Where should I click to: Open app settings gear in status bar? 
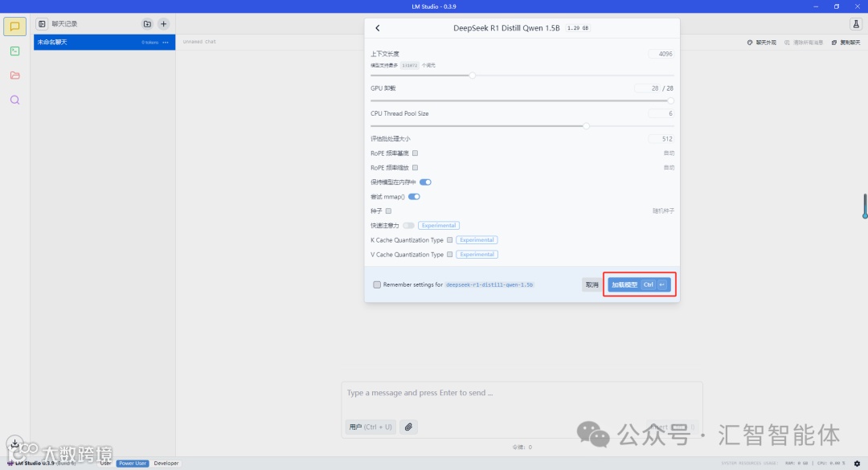coord(857,464)
